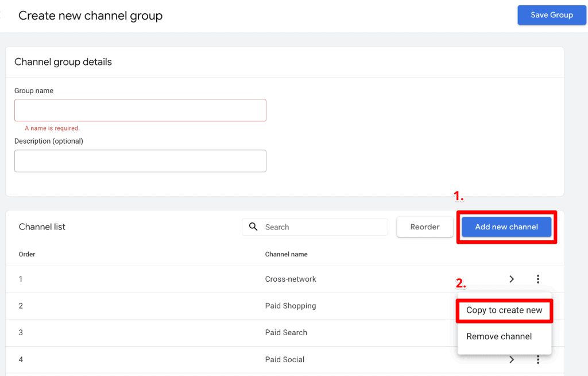588x376 pixels.
Task: Click the Order column header
Action: click(27, 254)
